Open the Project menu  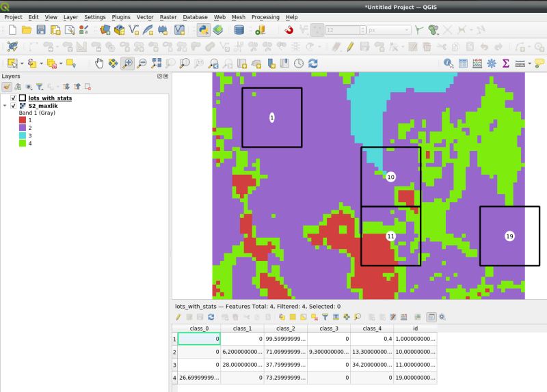tap(13, 17)
